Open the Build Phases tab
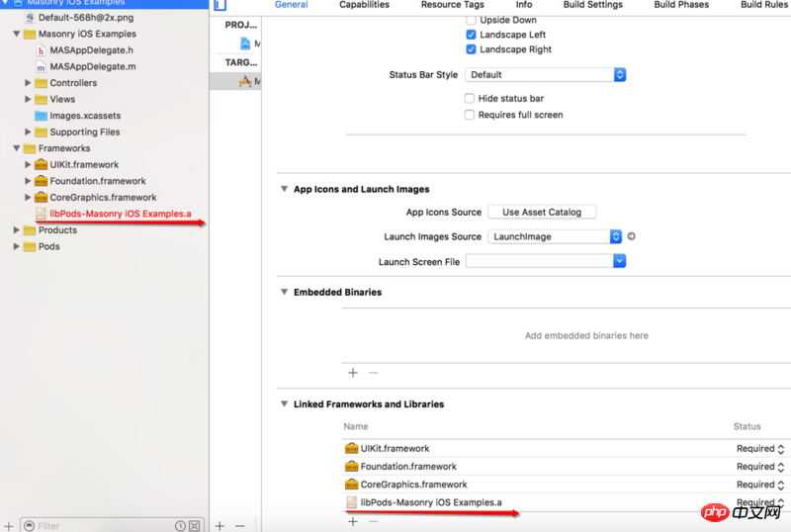Image resolution: width=791 pixels, height=532 pixels. pyautogui.click(x=681, y=5)
